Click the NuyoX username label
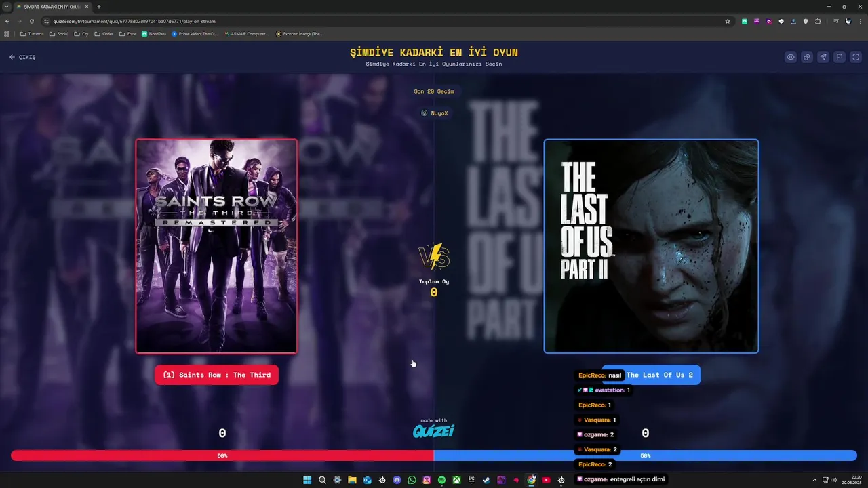 tap(435, 113)
